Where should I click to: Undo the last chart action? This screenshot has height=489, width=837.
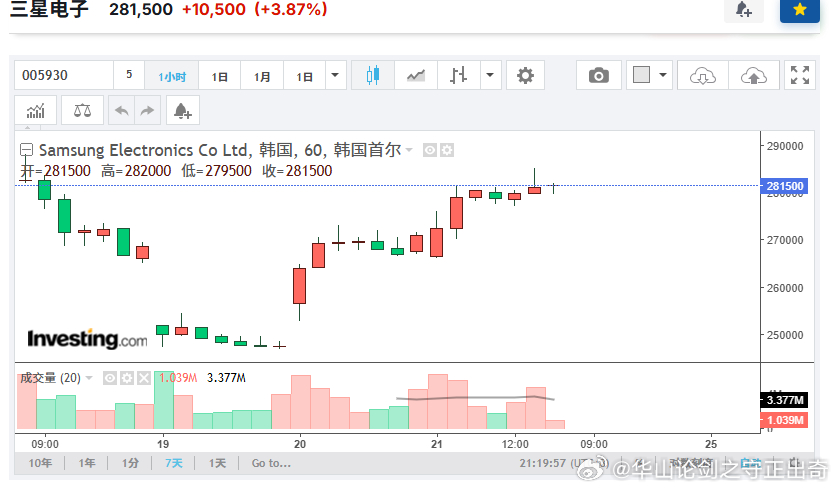coord(122,111)
